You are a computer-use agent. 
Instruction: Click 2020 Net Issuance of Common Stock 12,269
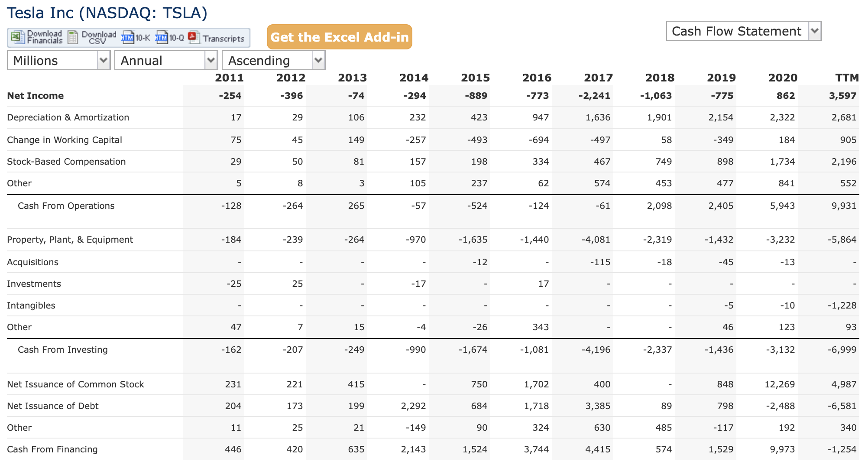tap(780, 384)
